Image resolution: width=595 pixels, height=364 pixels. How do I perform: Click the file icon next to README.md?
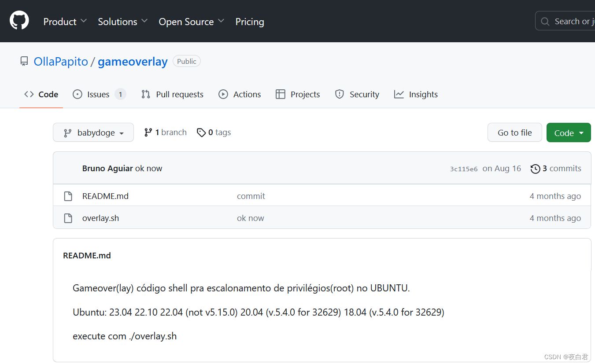(x=68, y=196)
